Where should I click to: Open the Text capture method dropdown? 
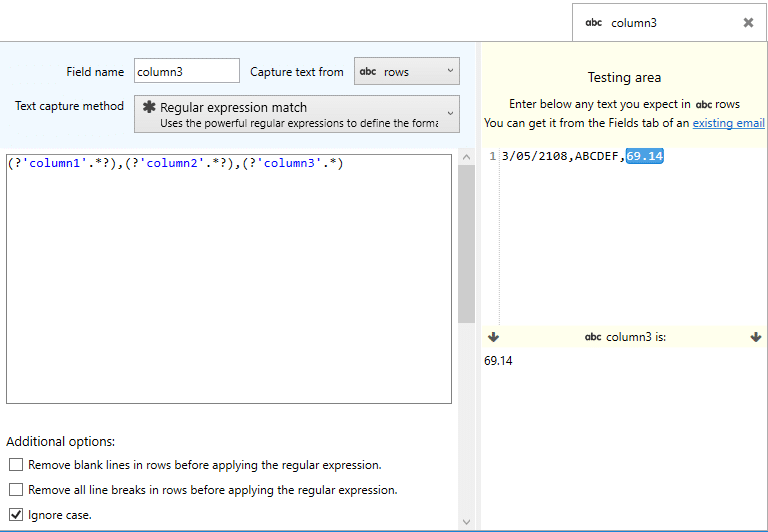click(297, 114)
